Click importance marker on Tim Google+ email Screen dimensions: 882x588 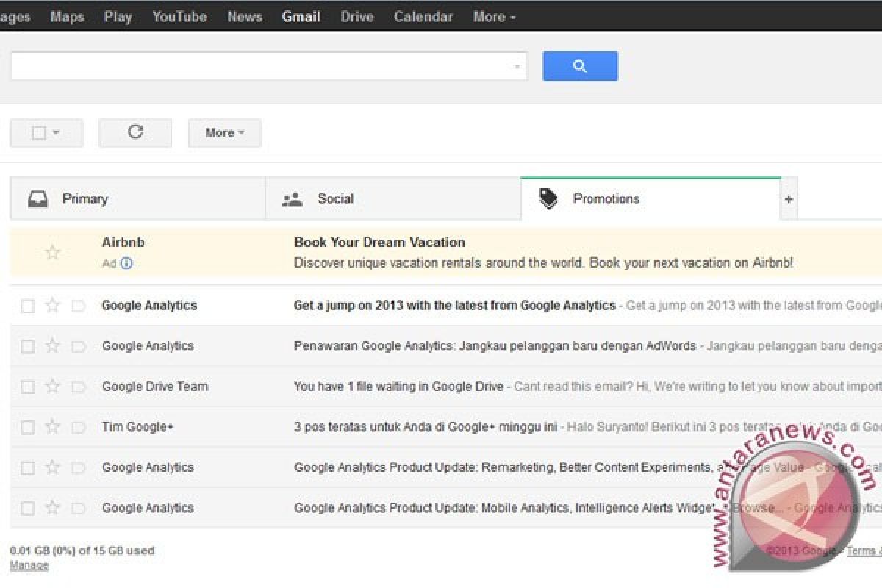[78, 427]
